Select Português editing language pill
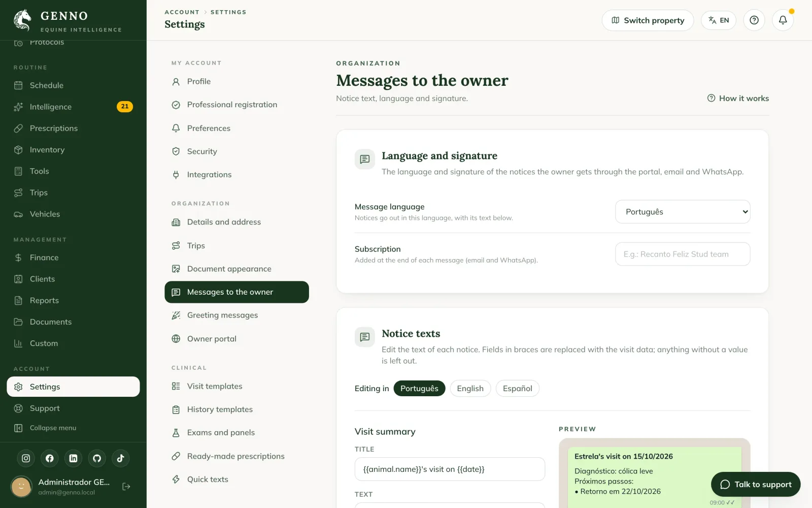Viewport: 812px width, 508px height. (419, 389)
